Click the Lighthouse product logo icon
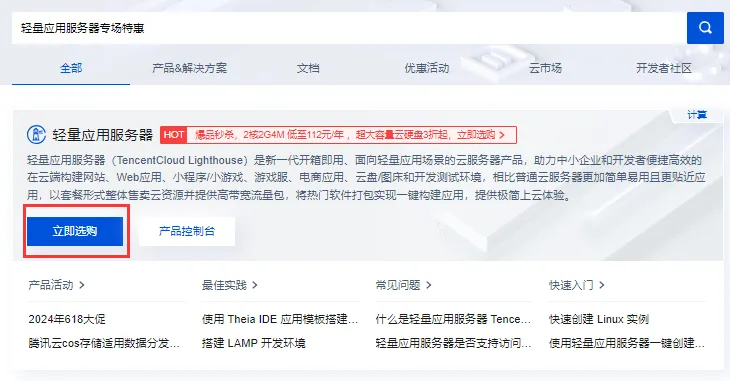 click(36, 135)
